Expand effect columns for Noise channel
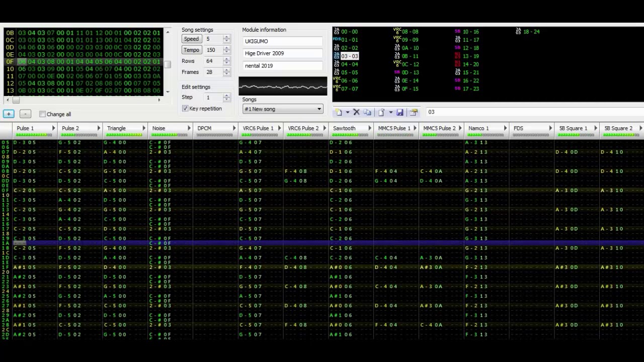This screenshot has width=644, height=362. [x=189, y=128]
